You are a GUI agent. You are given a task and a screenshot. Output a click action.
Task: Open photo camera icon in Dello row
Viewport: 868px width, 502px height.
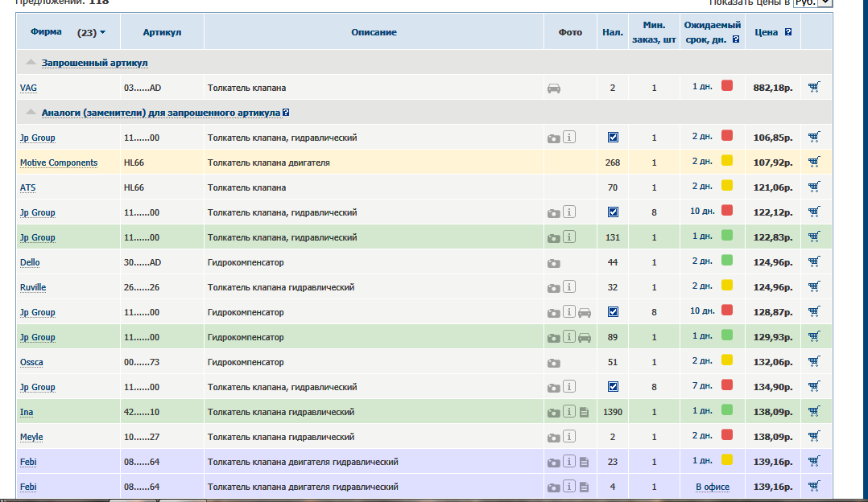554,263
